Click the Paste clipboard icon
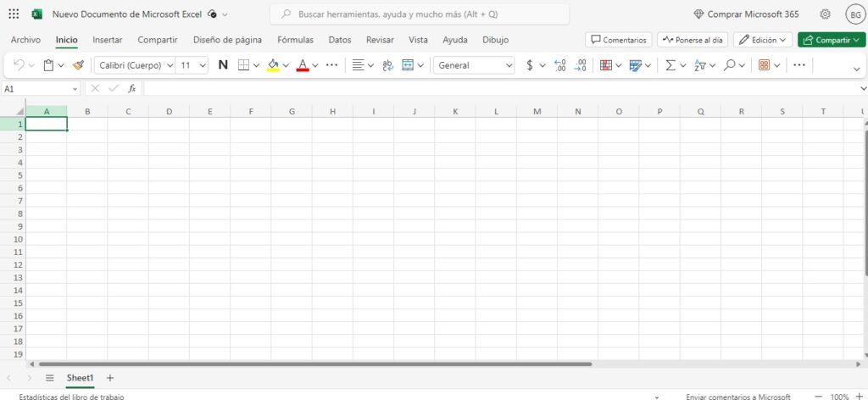 coord(48,65)
